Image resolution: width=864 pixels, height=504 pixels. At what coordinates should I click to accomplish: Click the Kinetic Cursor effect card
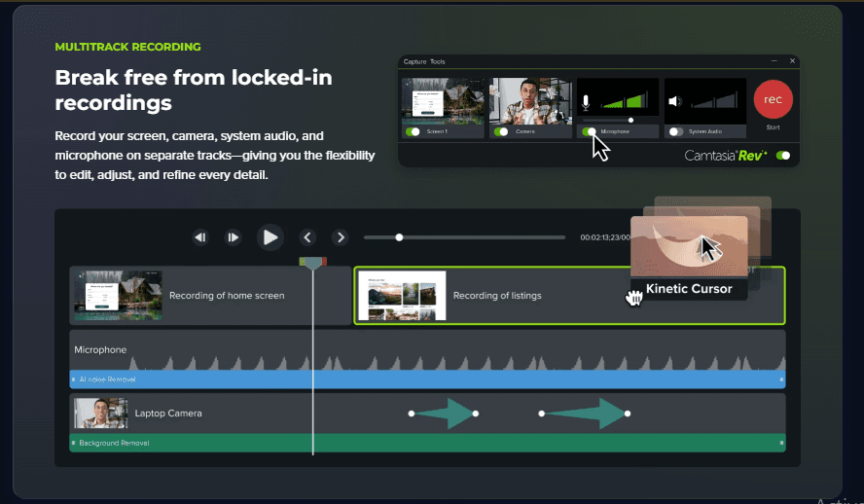(x=689, y=258)
